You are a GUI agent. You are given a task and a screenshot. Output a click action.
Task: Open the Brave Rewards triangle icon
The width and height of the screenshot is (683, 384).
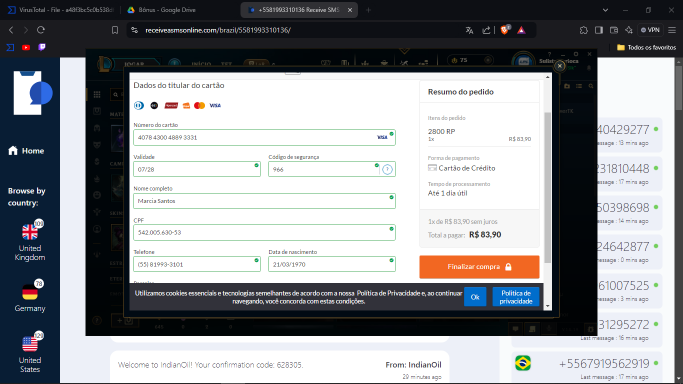click(x=521, y=30)
